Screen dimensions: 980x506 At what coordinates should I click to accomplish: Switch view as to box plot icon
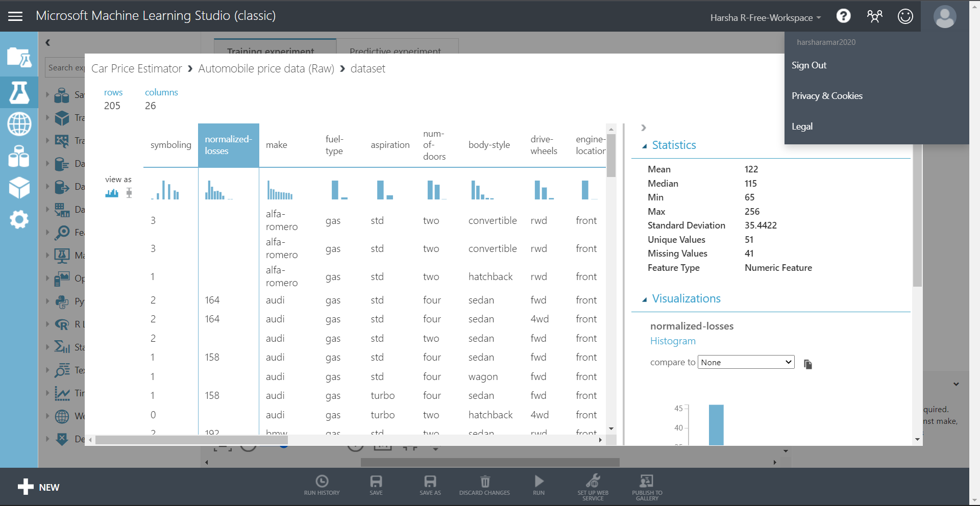click(129, 193)
